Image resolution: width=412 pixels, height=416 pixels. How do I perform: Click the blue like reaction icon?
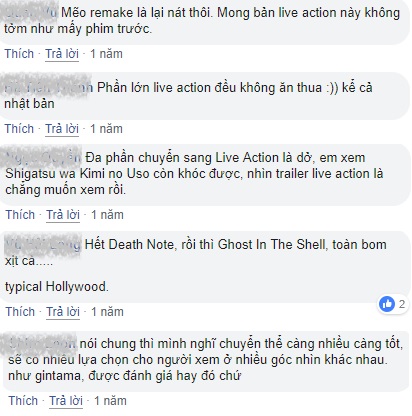(387, 304)
